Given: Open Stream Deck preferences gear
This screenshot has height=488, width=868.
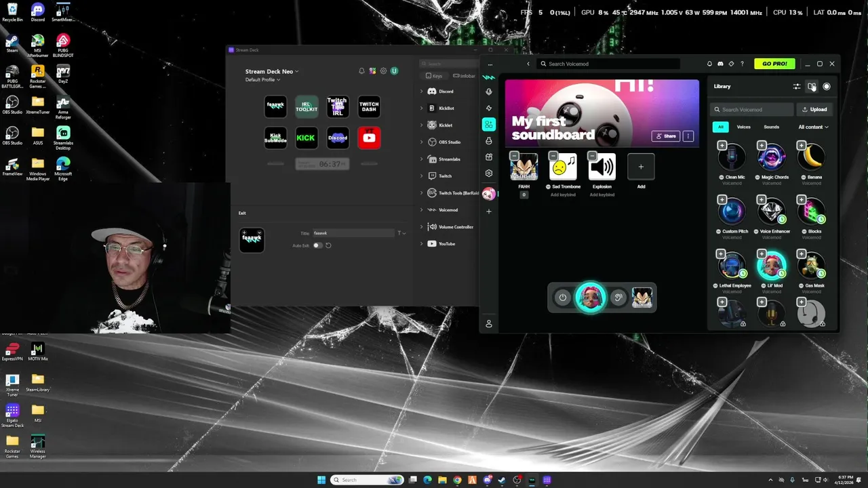Looking at the screenshot, I should tap(383, 71).
